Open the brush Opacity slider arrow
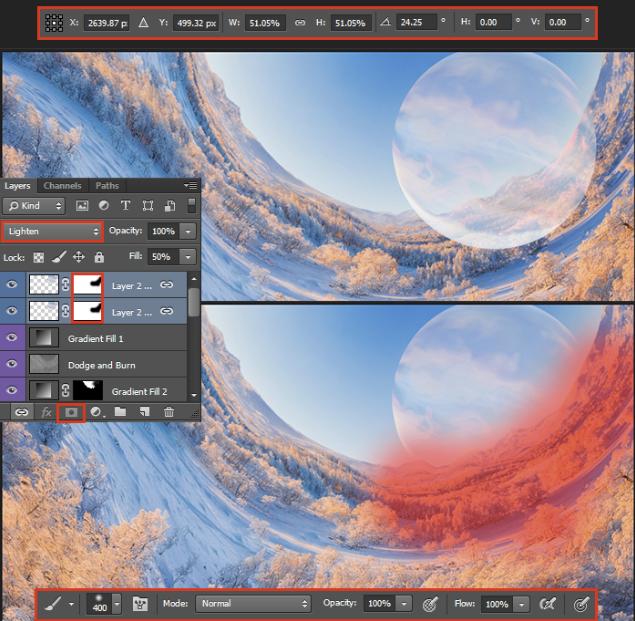 click(403, 604)
